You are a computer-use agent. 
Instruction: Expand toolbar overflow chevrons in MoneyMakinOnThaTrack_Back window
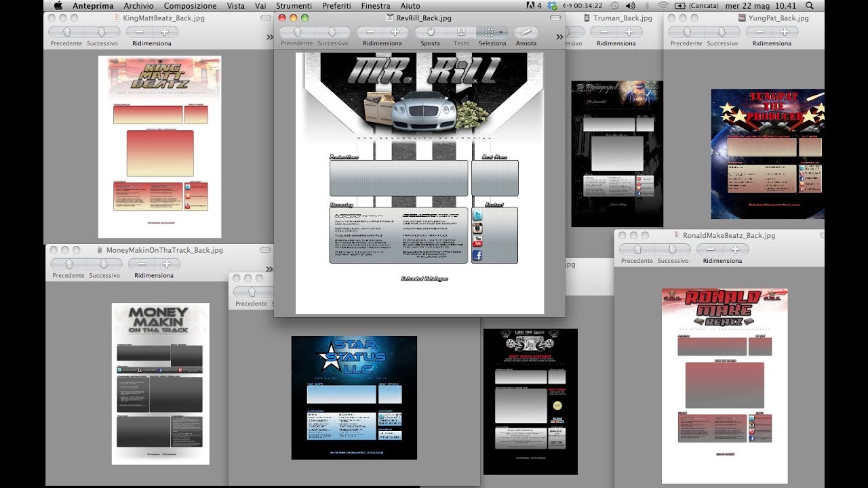tap(269, 268)
